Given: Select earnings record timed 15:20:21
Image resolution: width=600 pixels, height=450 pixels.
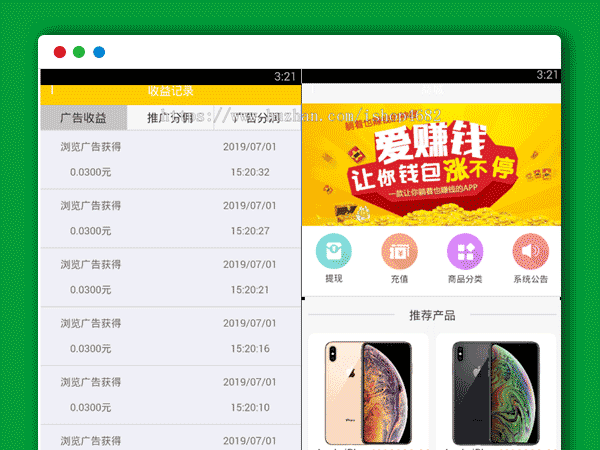Looking at the screenshot, I should [x=170, y=277].
